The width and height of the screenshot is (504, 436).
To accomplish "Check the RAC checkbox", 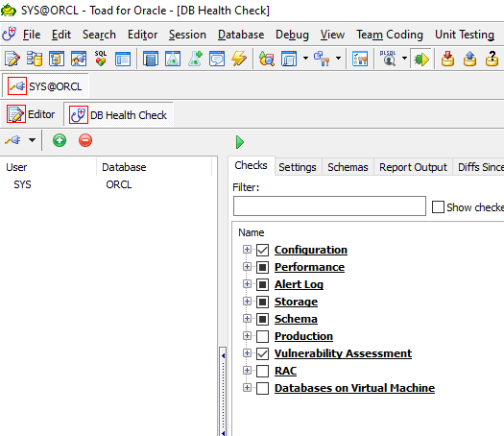I will click(263, 371).
